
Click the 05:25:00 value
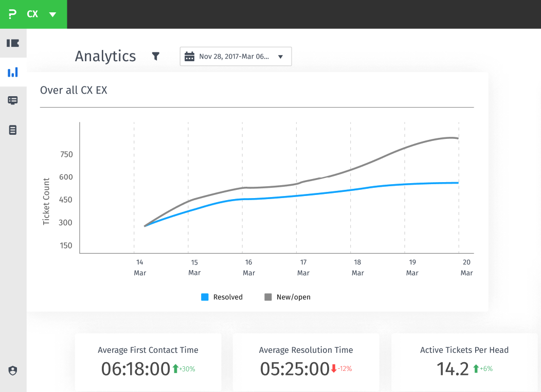pos(295,369)
